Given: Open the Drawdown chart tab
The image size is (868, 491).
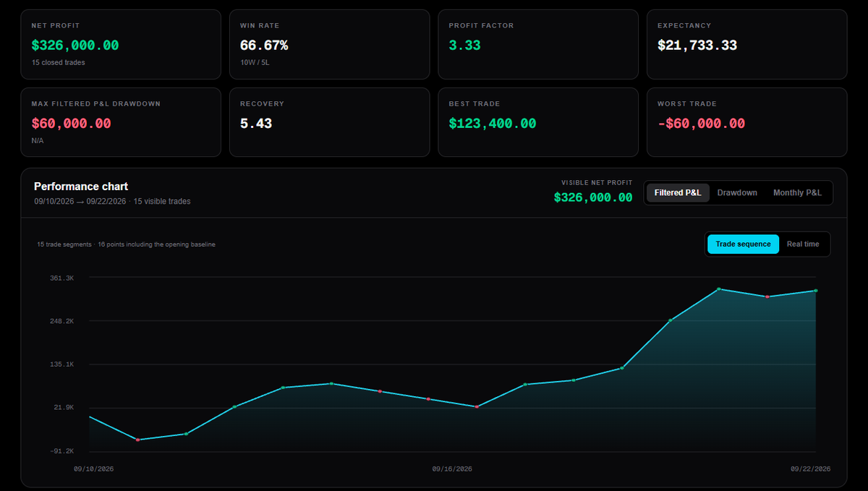Looking at the screenshot, I should coord(737,193).
